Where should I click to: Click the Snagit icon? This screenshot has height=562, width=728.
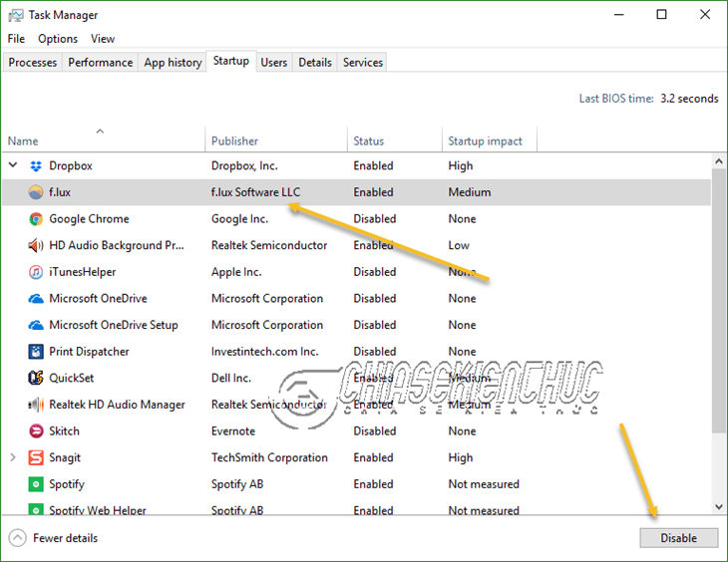coord(36,457)
